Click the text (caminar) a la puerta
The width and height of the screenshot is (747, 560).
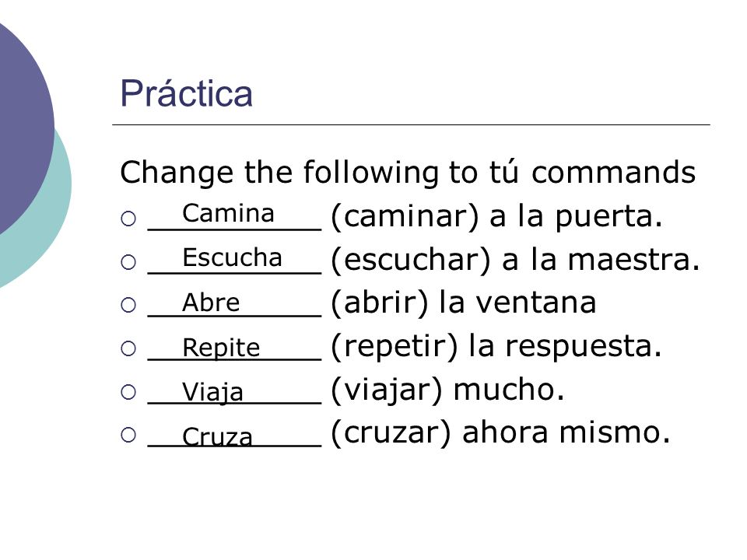496,217
